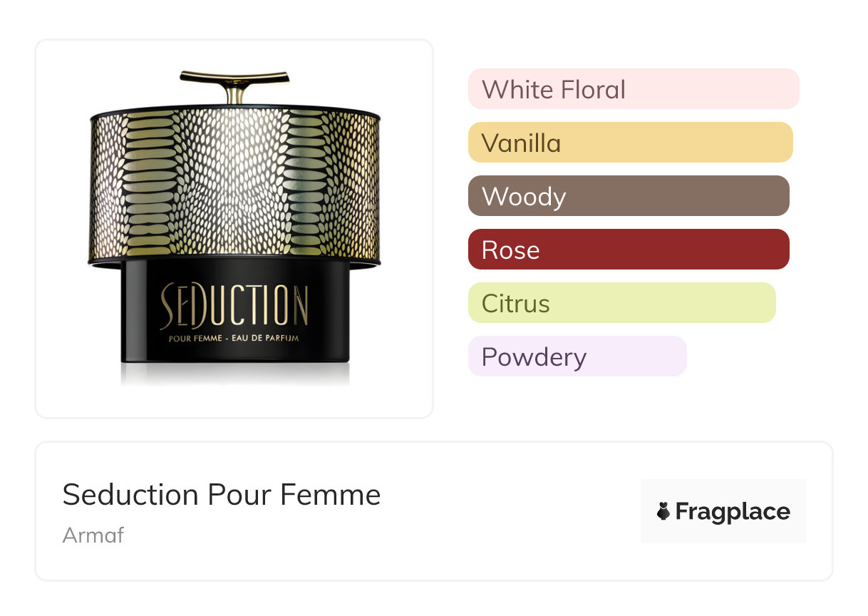
Task: Pick the red Rose accord bar
Action: [x=628, y=250]
